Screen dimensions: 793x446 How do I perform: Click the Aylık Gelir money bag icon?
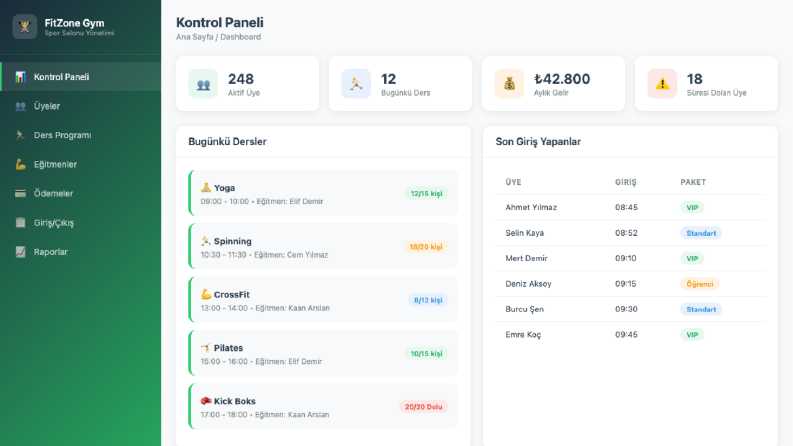[509, 84]
